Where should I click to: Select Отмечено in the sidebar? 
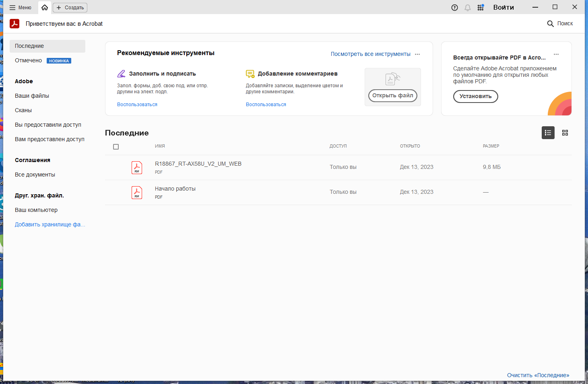[x=28, y=60]
